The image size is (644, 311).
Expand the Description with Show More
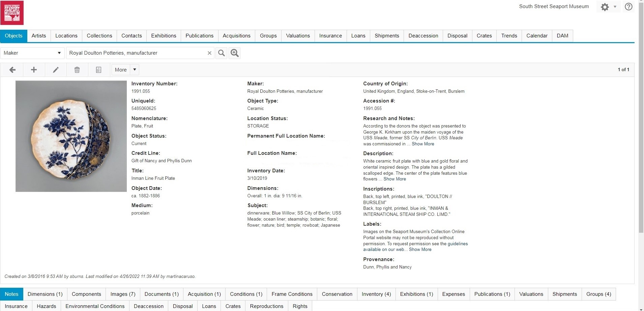394,179
